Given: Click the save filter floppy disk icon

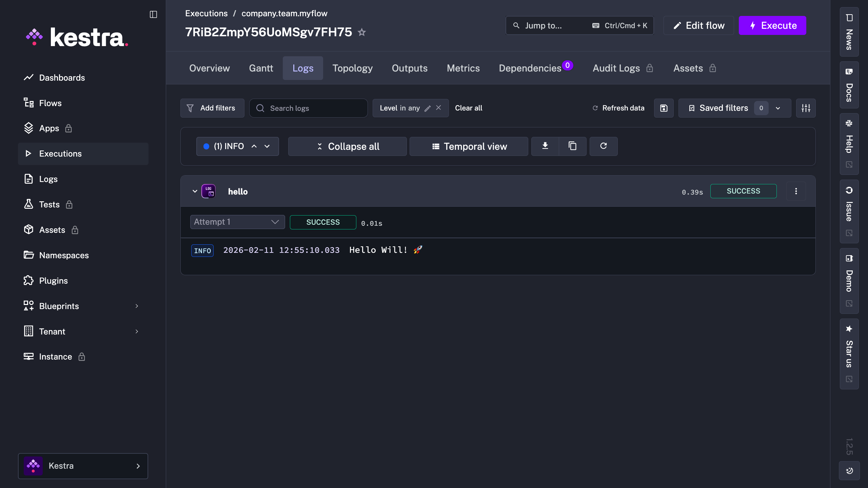Looking at the screenshot, I should pyautogui.click(x=664, y=108).
